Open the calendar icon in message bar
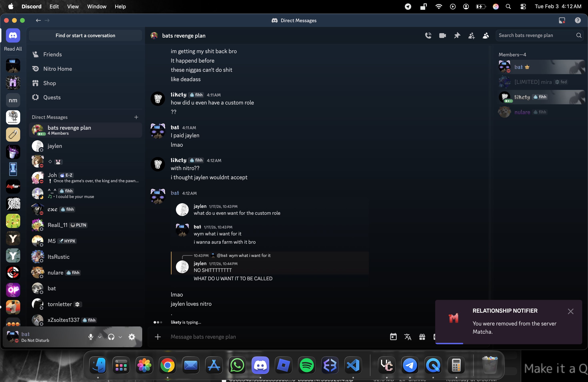The height and width of the screenshot is (382, 588). click(x=393, y=337)
